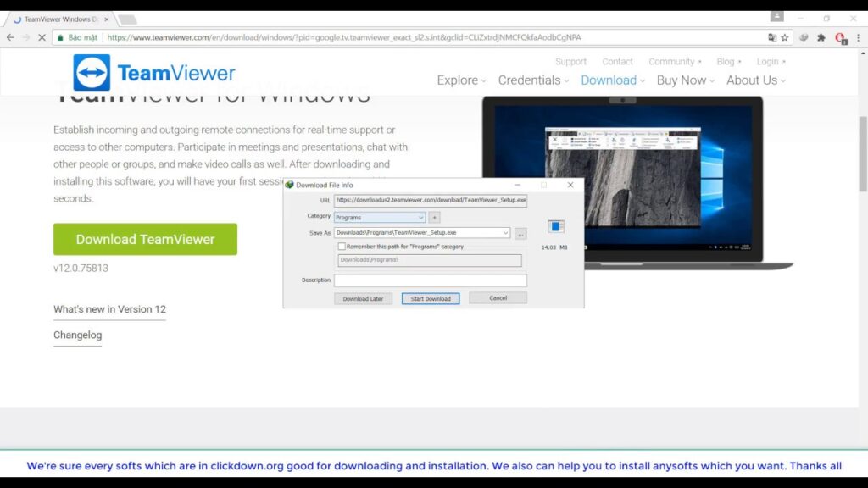Expand the About Us menu

[755, 80]
